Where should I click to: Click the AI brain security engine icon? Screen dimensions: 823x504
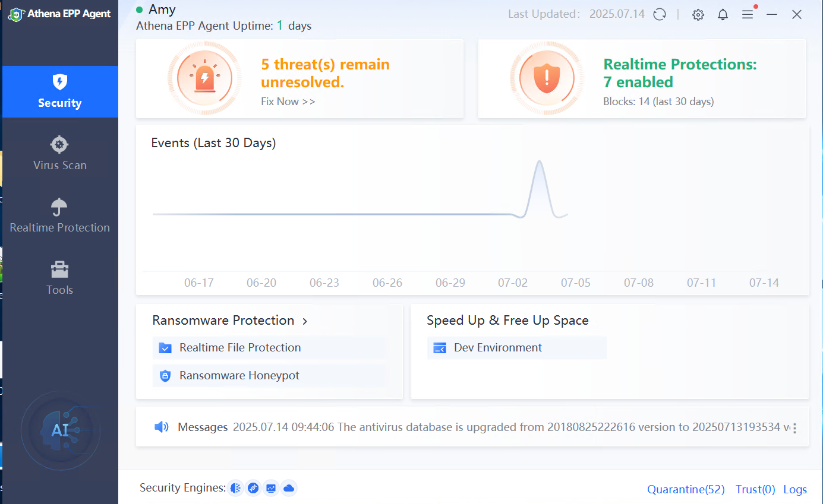(x=236, y=488)
